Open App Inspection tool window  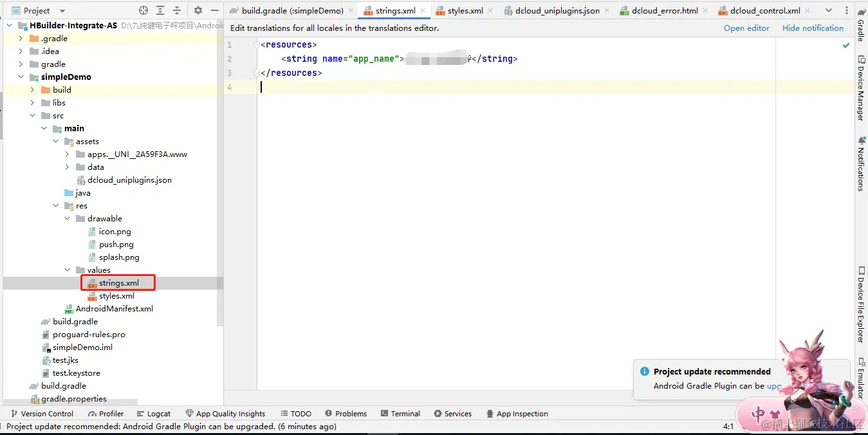pyautogui.click(x=517, y=414)
